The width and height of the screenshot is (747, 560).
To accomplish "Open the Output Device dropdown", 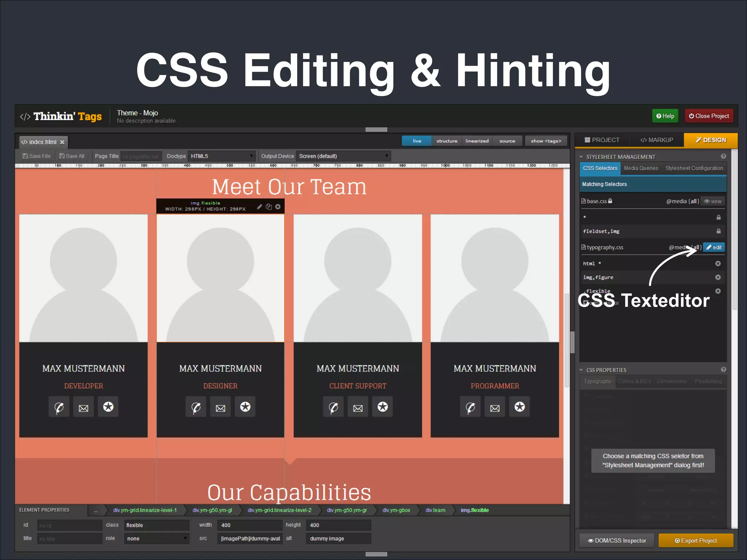I will (x=343, y=156).
